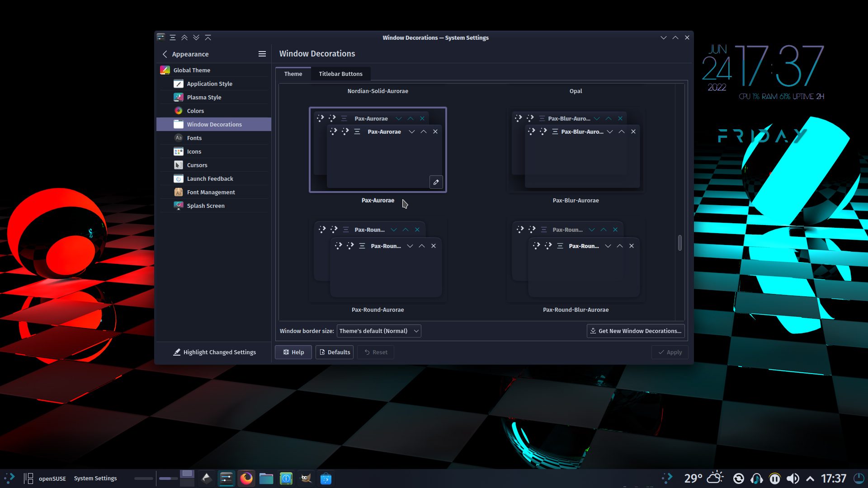The image size is (868, 488).
Task: Open the updates tray icon
Action: [739, 479]
